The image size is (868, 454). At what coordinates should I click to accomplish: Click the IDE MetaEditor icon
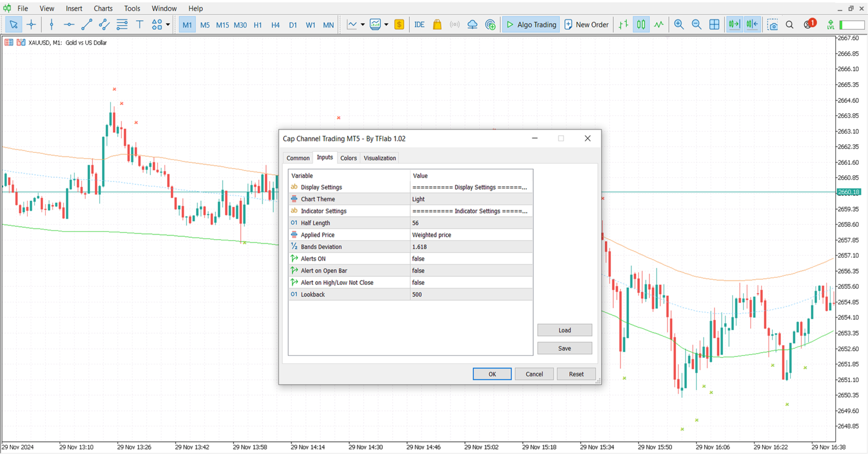419,25
